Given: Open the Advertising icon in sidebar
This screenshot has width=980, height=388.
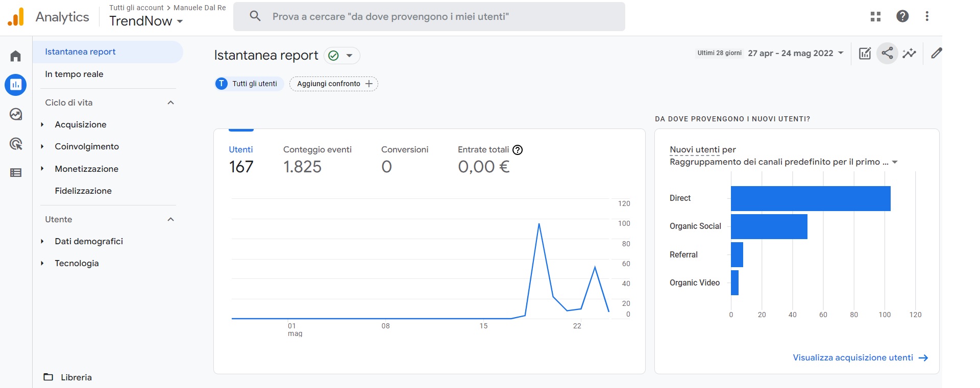Looking at the screenshot, I should (15, 144).
